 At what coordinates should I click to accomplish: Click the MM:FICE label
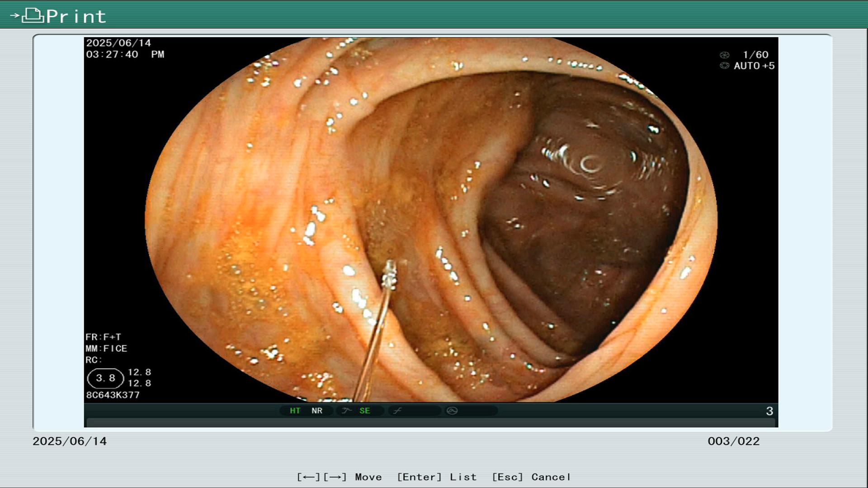click(x=106, y=349)
